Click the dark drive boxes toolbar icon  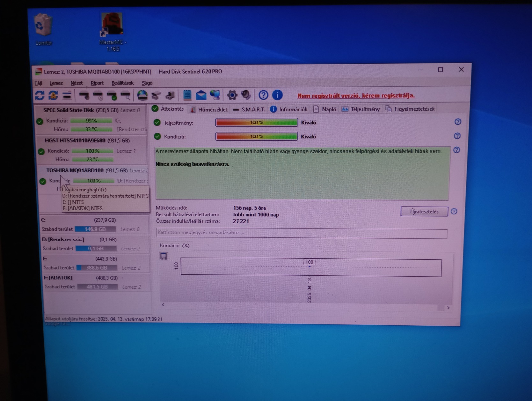pos(170,95)
